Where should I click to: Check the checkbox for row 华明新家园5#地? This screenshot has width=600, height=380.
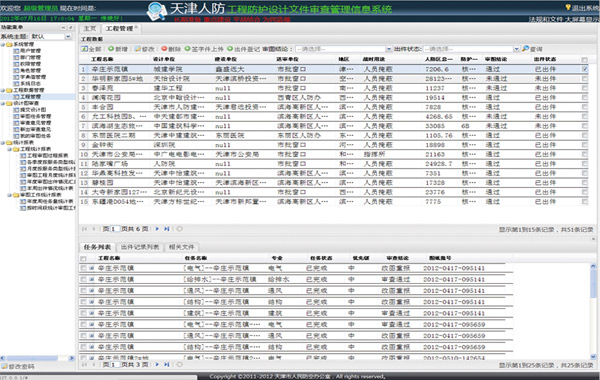(x=585, y=78)
